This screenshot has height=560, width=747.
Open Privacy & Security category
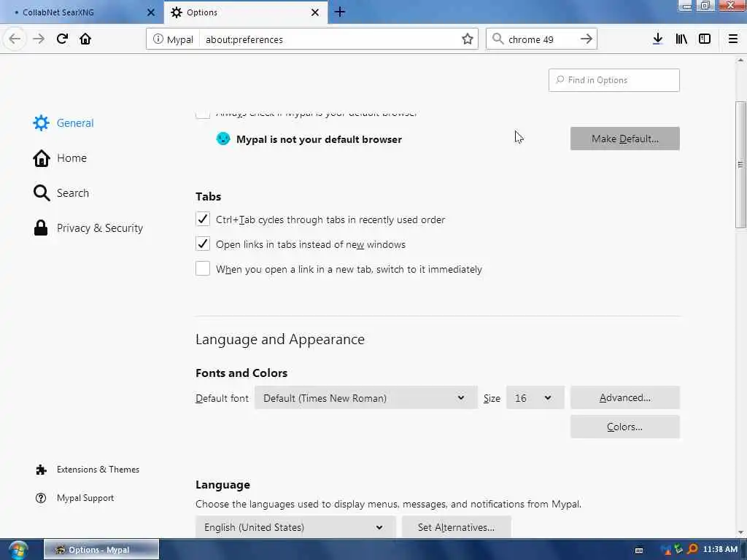88,228
